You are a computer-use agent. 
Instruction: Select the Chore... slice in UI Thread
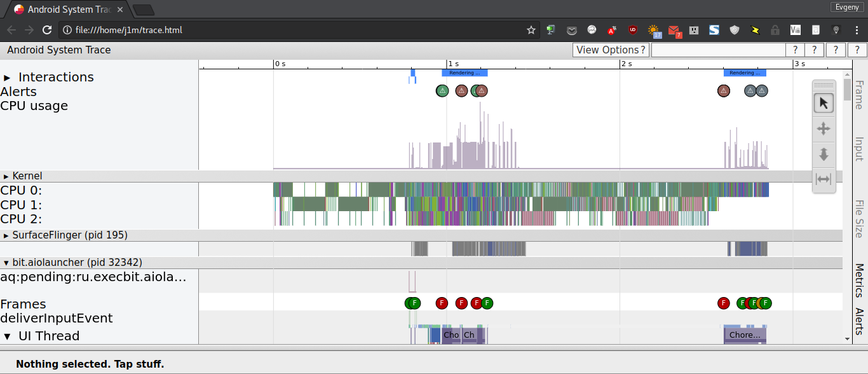[745, 335]
